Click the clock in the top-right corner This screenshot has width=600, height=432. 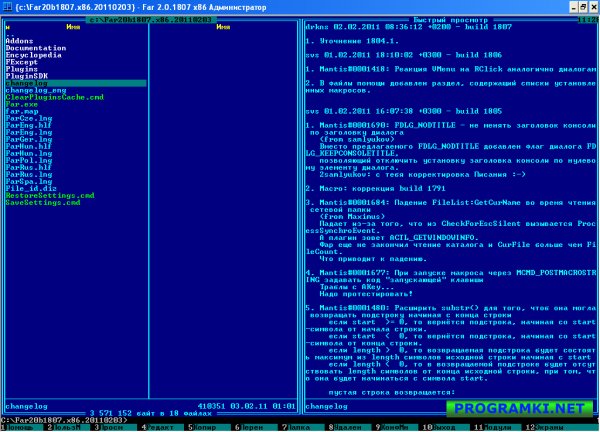point(588,20)
